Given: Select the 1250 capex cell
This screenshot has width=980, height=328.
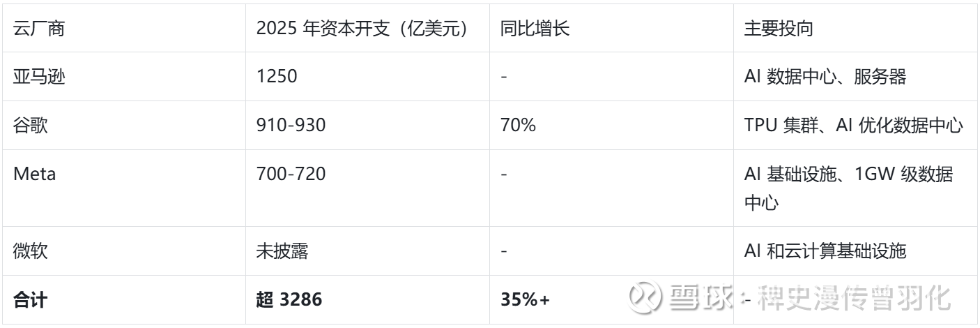Looking at the screenshot, I should tap(276, 77).
